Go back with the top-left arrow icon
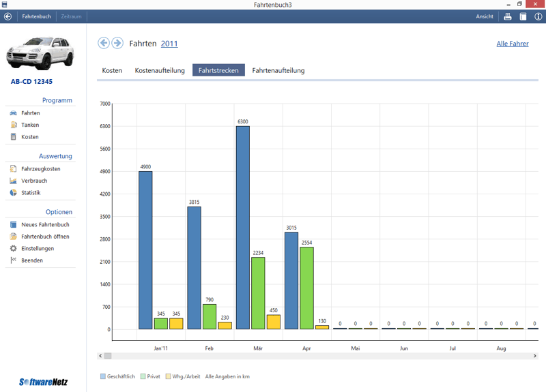 click(x=8, y=16)
